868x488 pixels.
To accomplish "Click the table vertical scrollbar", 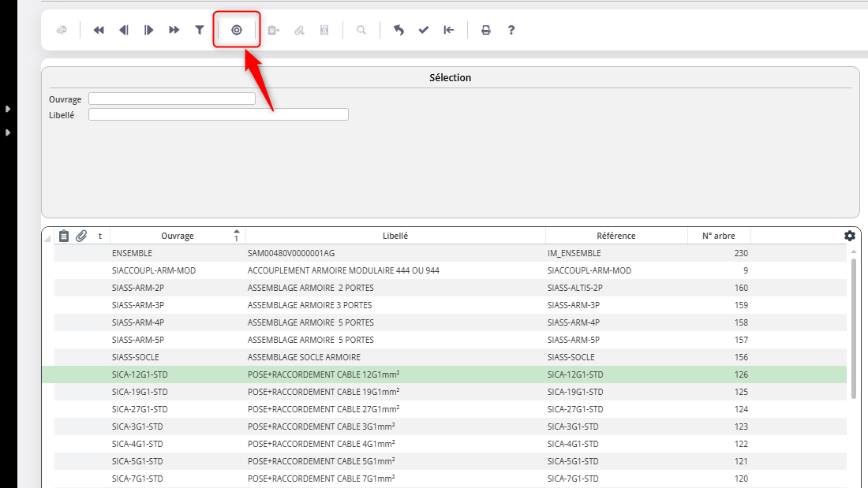I will click(x=853, y=327).
